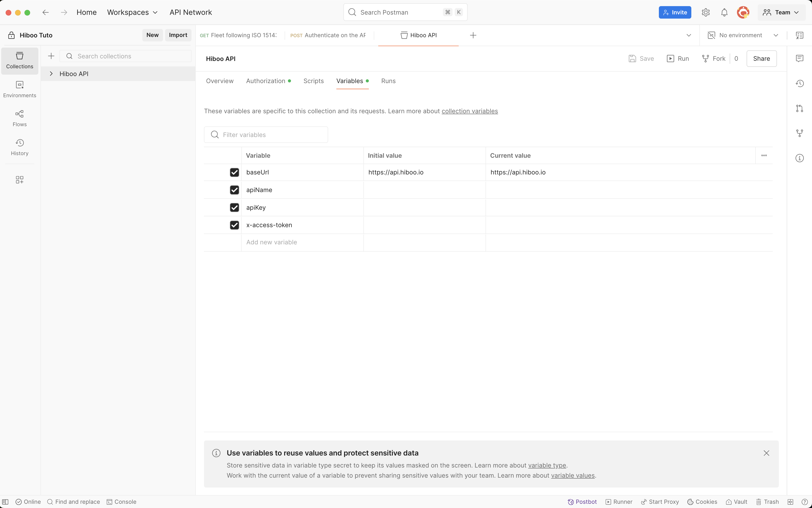Toggle the sidebar icon in status bar
812x508 pixels.
click(5, 502)
